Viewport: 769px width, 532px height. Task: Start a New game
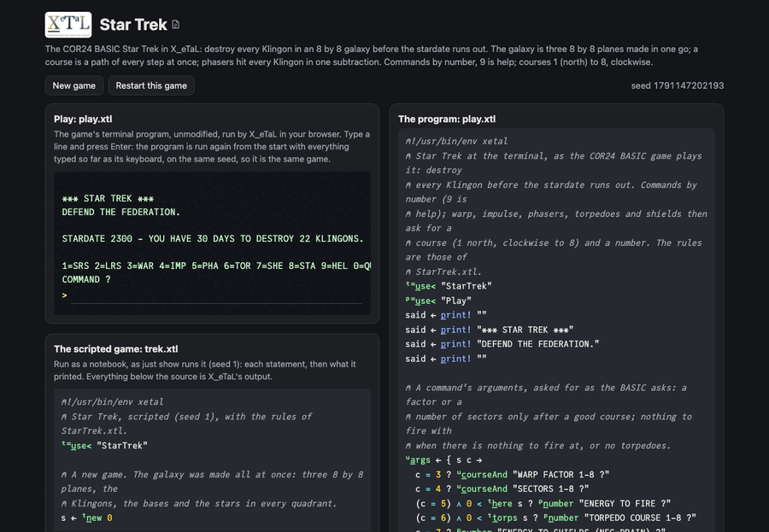click(74, 85)
